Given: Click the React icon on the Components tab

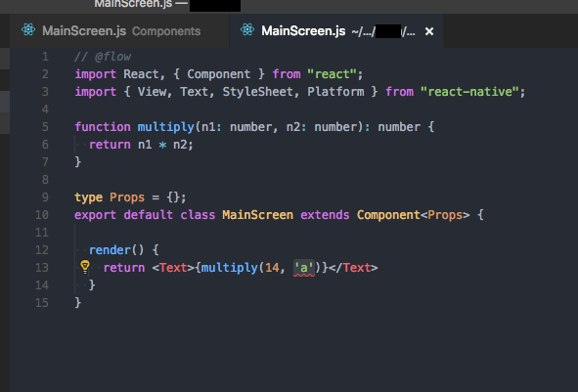Looking at the screenshot, I should [28, 29].
